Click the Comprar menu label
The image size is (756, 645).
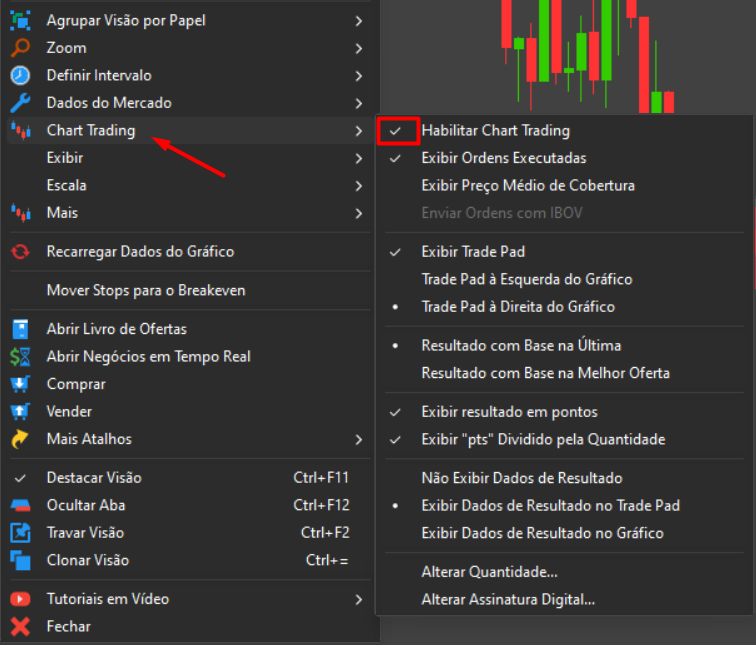coord(76,384)
